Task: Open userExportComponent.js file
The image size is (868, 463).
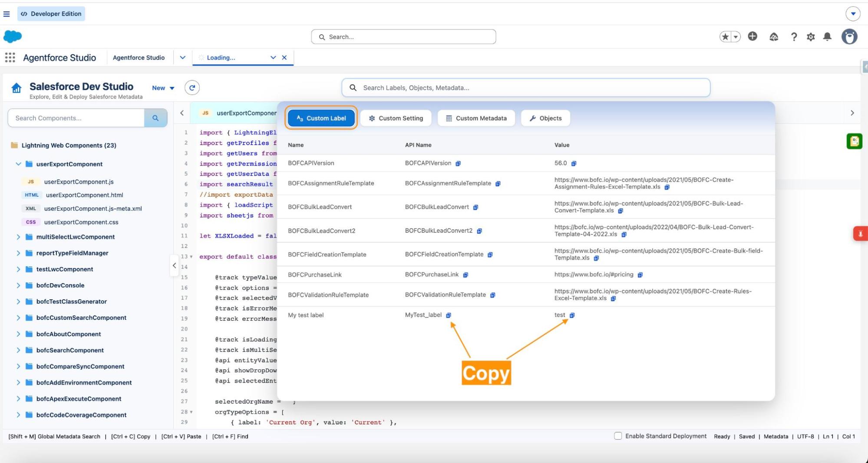Action: [79, 182]
